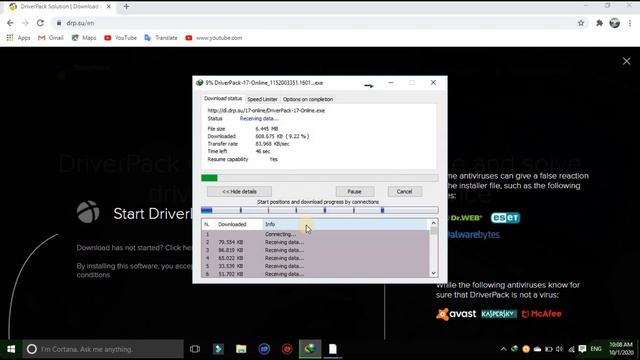
Task: Click the DriverPack logo beside Start DriverPack
Action: (x=88, y=212)
